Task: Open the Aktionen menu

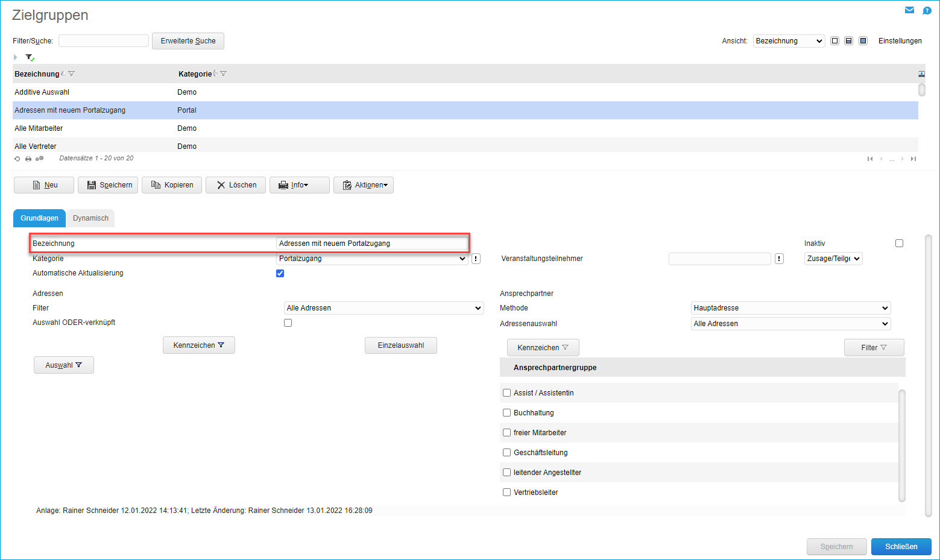Action: tap(364, 185)
